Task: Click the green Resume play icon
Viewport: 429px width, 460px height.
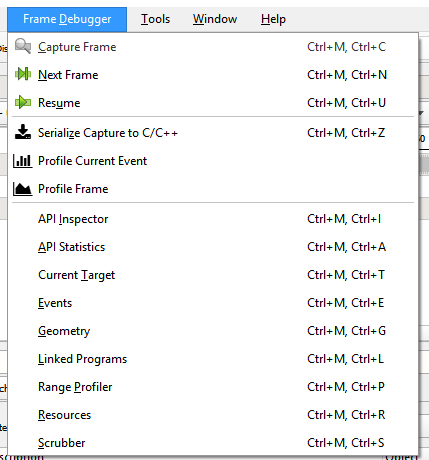Action: [x=23, y=102]
